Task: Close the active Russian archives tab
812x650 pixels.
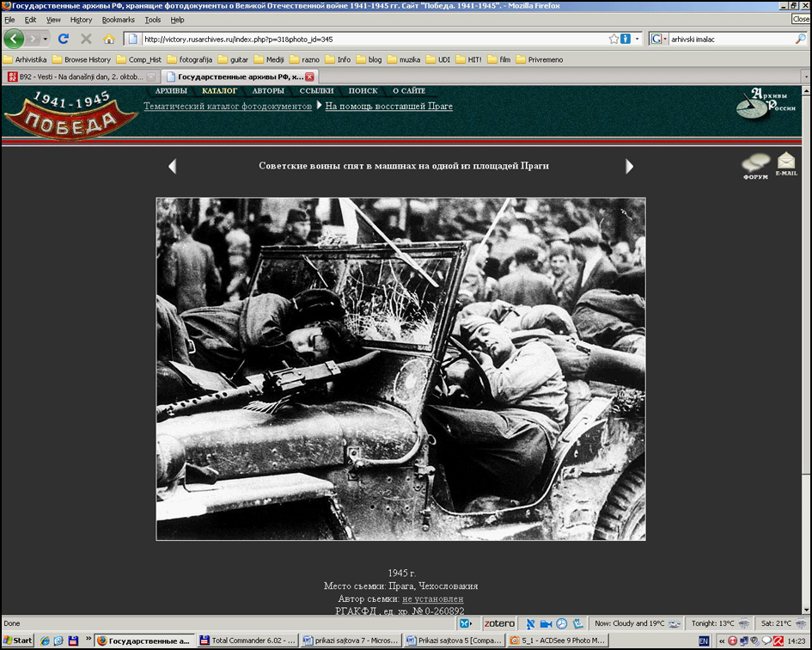Action: pos(310,77)
